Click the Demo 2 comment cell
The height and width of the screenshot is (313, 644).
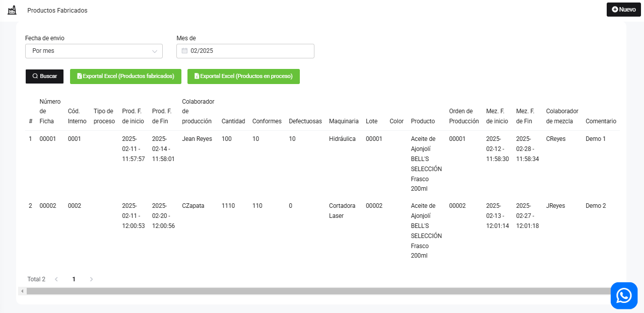596,206
